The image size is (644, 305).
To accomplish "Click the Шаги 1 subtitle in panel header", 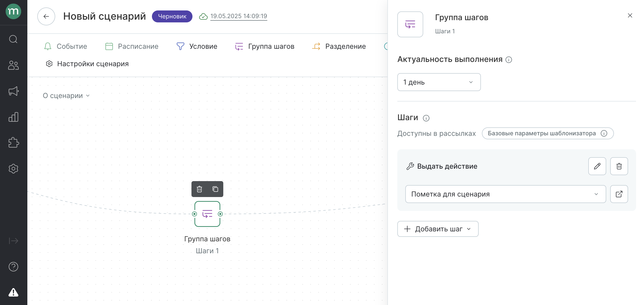I will (x=445, y=31).
